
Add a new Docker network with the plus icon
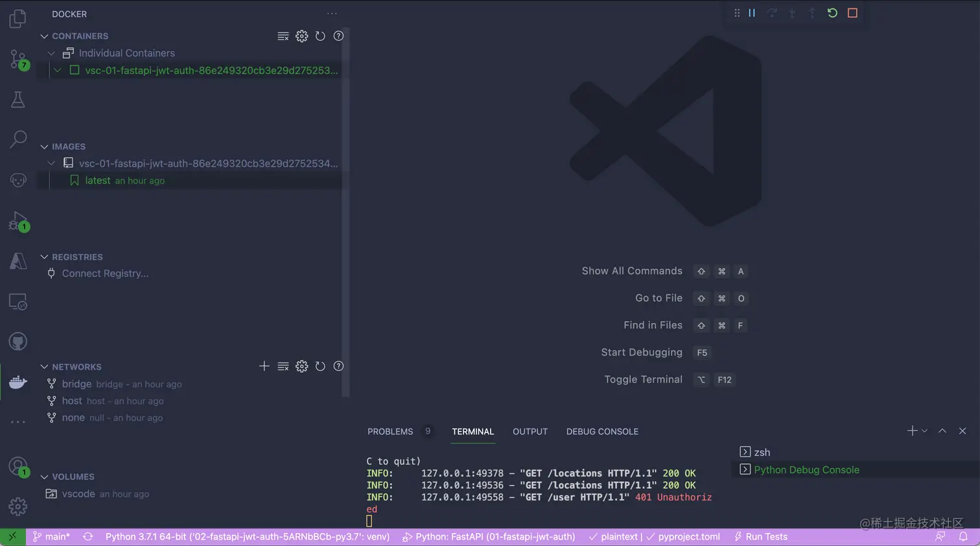(x=264, y=366)
